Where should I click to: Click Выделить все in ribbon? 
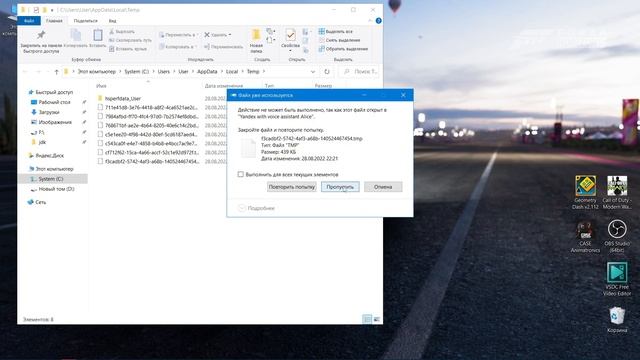(336, 31)
